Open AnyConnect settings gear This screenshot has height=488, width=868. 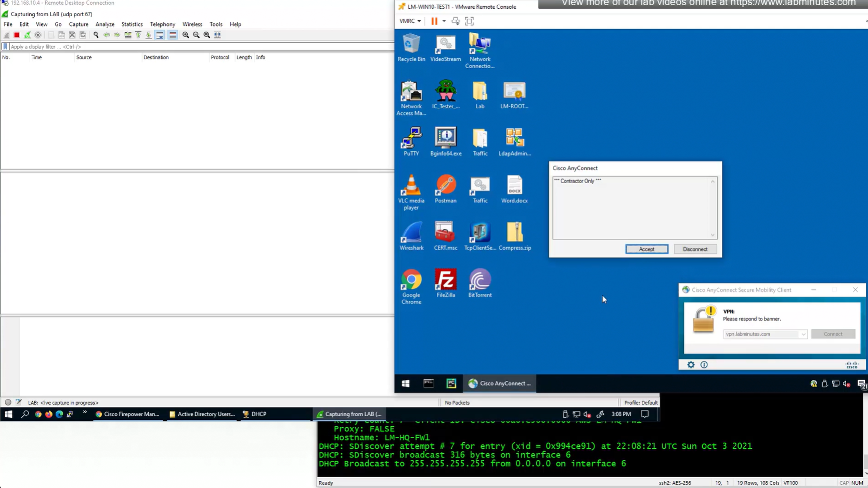[691, 365]
